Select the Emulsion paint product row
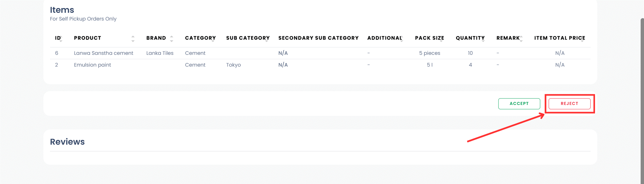The height and width of the screenshot is (184, 644). point(92,65)
